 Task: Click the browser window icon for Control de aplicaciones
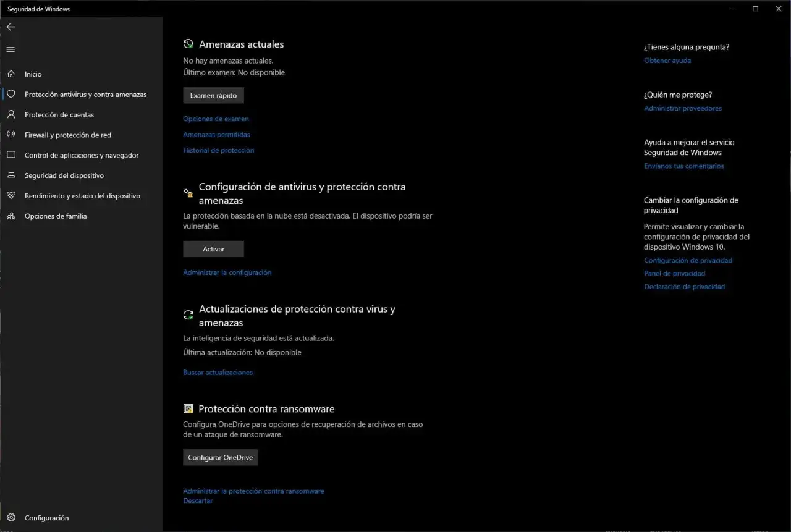point(11,155)
